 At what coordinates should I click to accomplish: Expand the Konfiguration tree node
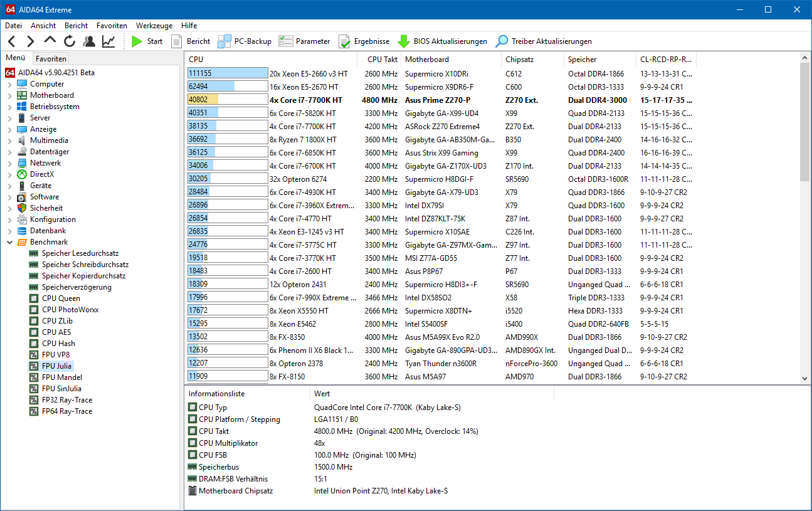click(9, 219)
